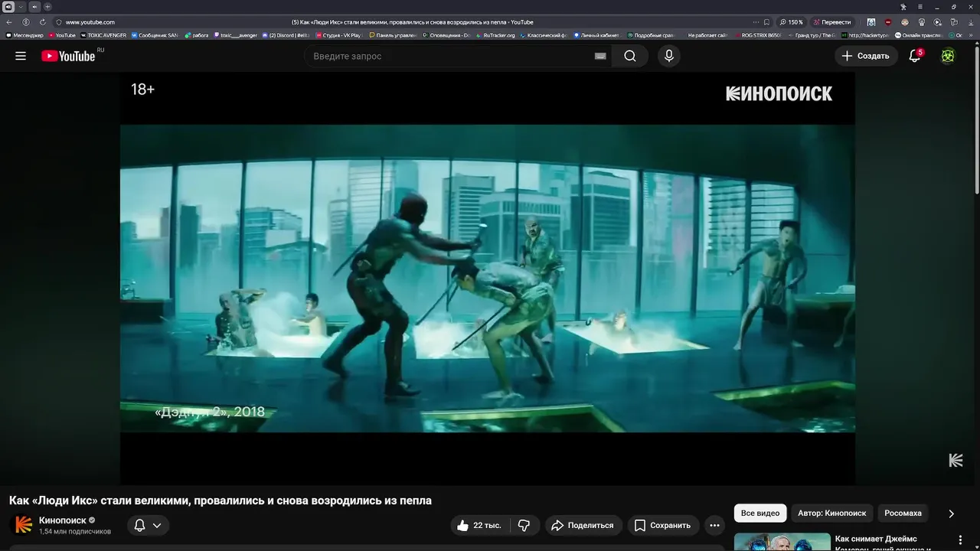Screen dimensions: 980x551
Task: Expand the subscription bell notification dropdown
Action: click(x=148, y=525)
